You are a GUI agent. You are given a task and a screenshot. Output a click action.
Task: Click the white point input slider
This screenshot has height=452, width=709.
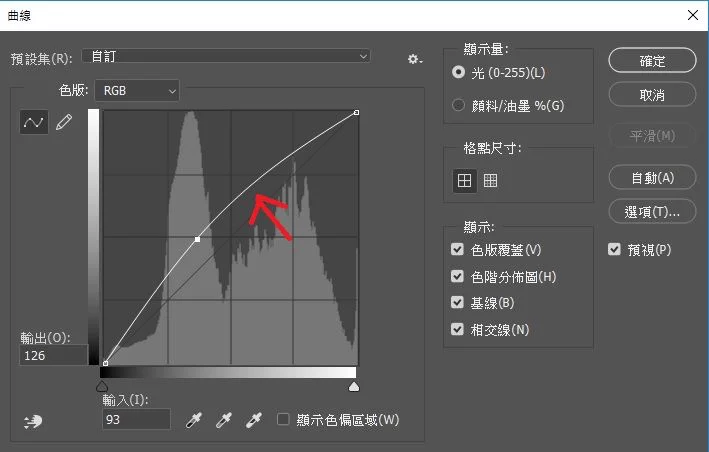[x=353, y=386]
